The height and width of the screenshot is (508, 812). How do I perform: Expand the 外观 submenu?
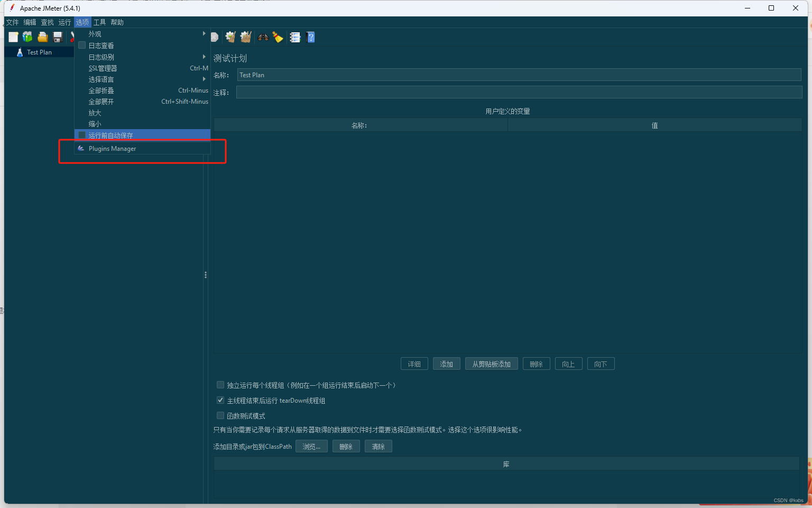pos(142,34)
